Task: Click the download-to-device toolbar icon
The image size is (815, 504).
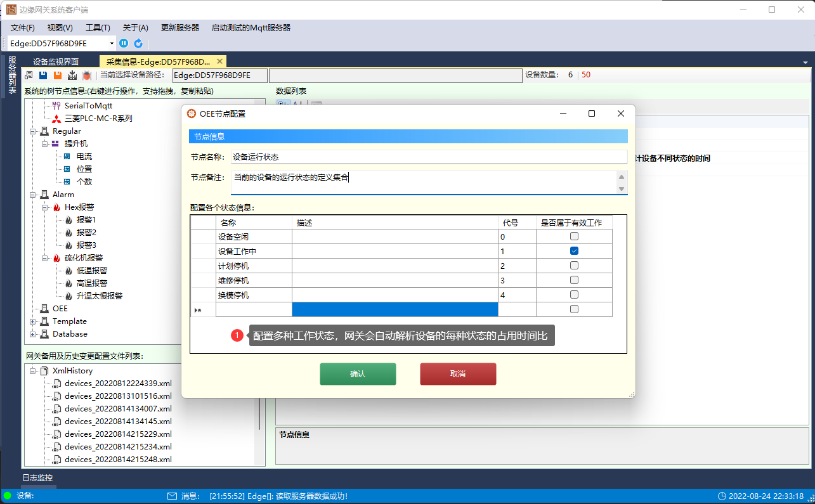Action: pyautogui.click(x=72, y=75)
